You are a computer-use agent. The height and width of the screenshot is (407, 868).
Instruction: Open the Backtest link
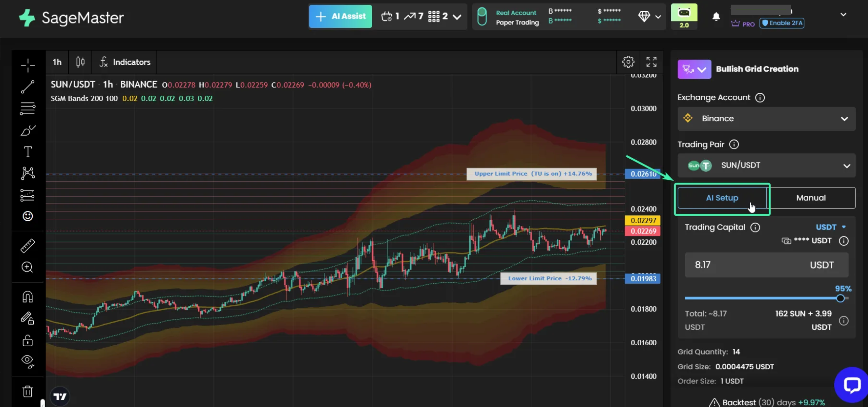[x=739, y=402]
